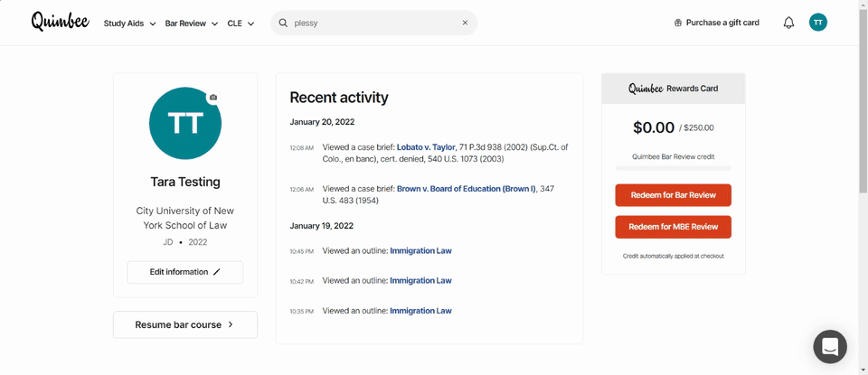This screenshot has width=868, height=375.
Task: Click the January 19, 2022 date heading
Action: [x=322, y=226]
